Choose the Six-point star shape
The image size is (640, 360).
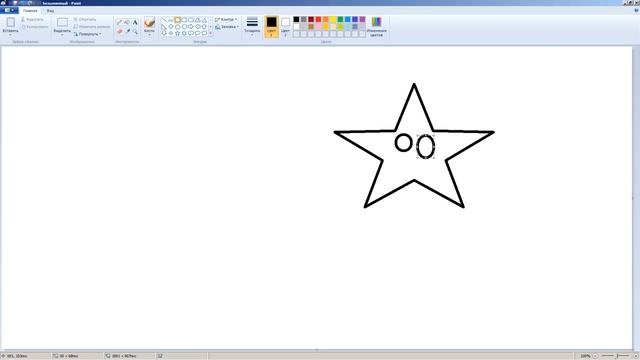point(184,33)
